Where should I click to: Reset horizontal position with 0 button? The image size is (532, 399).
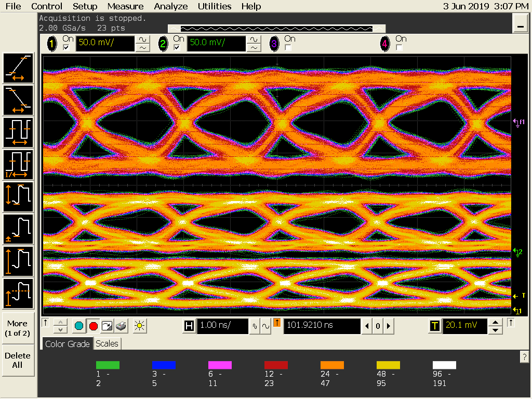pyautogui.click(x=378, y=326)
